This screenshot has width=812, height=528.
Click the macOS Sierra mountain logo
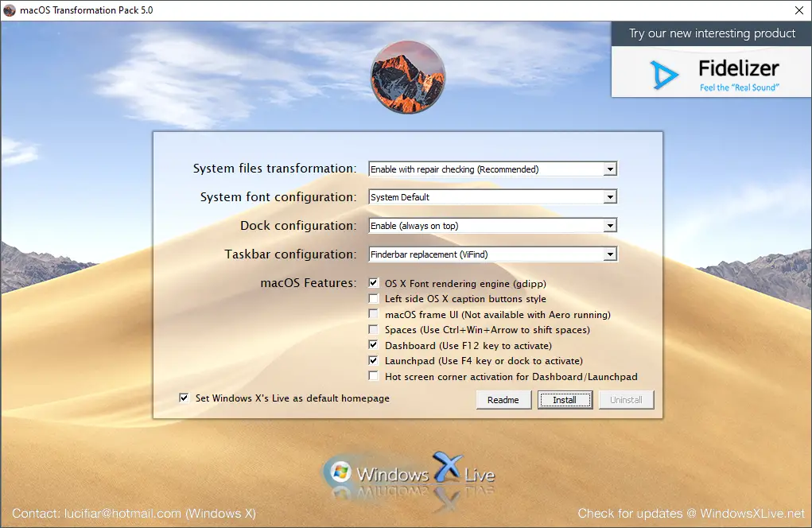[407, 77]
